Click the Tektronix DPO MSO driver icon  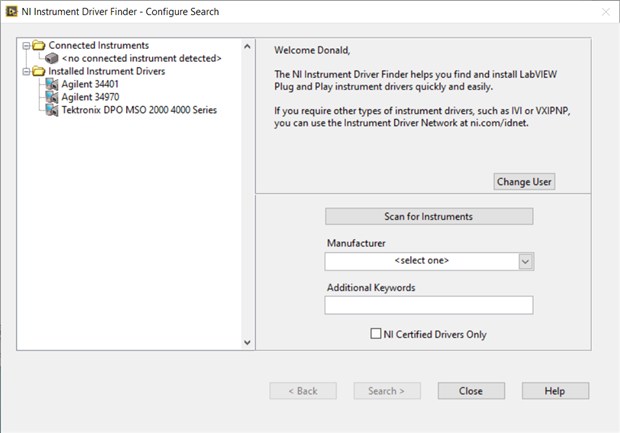click(52, 110)
